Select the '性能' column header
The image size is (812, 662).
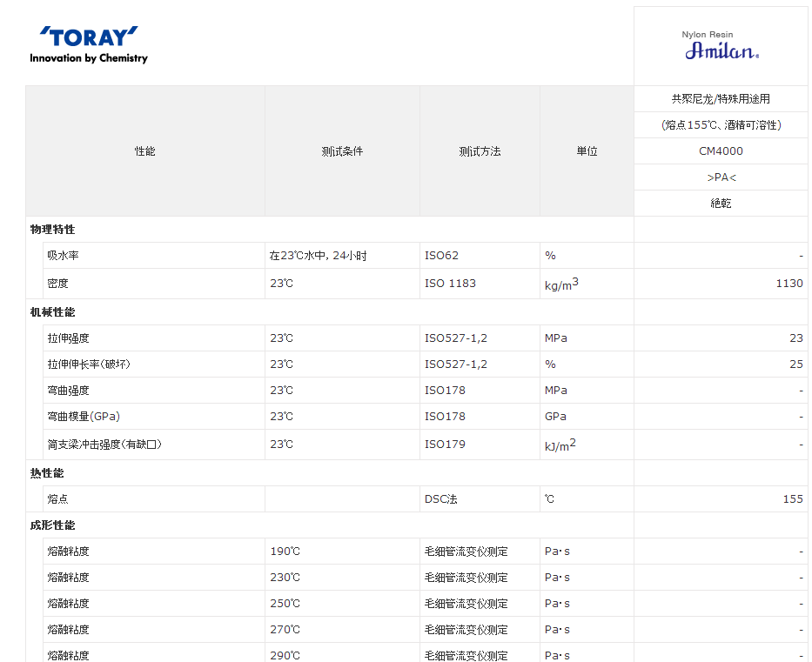145,151
